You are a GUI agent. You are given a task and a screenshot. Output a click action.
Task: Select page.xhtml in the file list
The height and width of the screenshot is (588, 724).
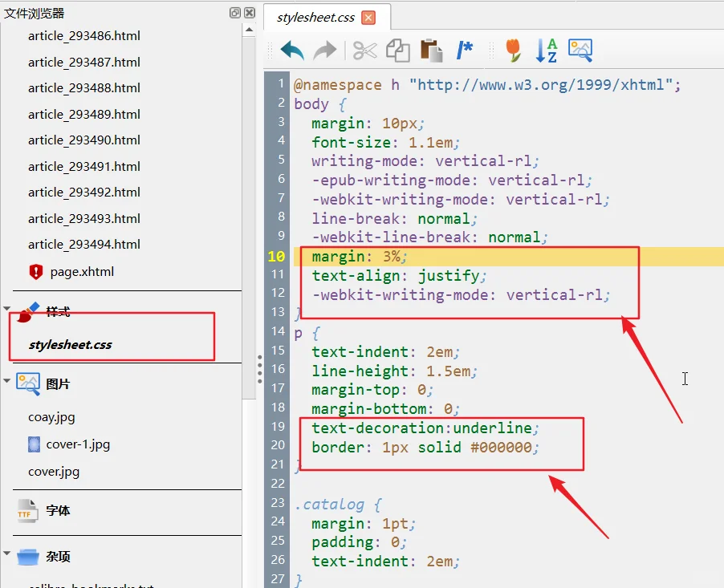[x=82, y=272]
